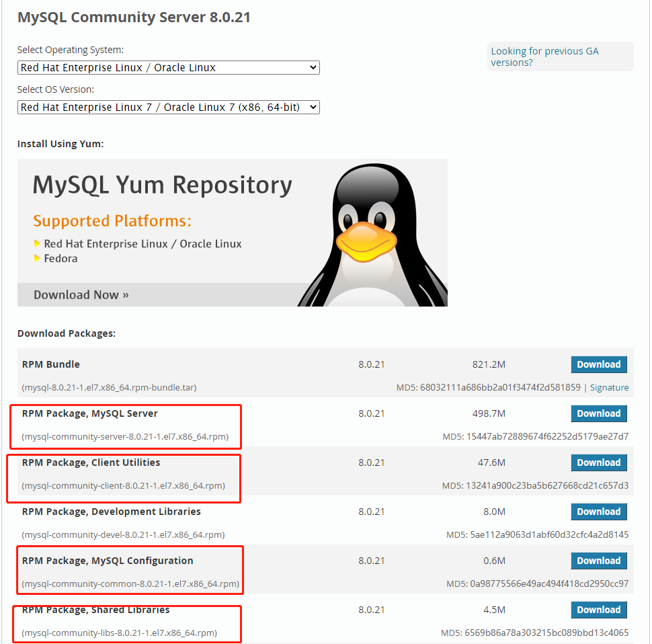Click filename mysql-community-devel-8.0.21-1.el7.x86_64.rpm
This screenshot has height=644, width=652.
(123, 534)
